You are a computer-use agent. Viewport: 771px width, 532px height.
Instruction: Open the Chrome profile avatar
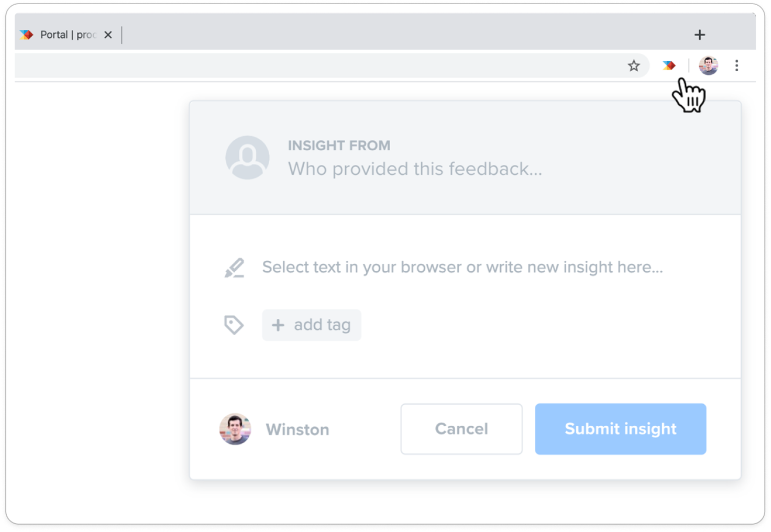[x=708, y=65]
